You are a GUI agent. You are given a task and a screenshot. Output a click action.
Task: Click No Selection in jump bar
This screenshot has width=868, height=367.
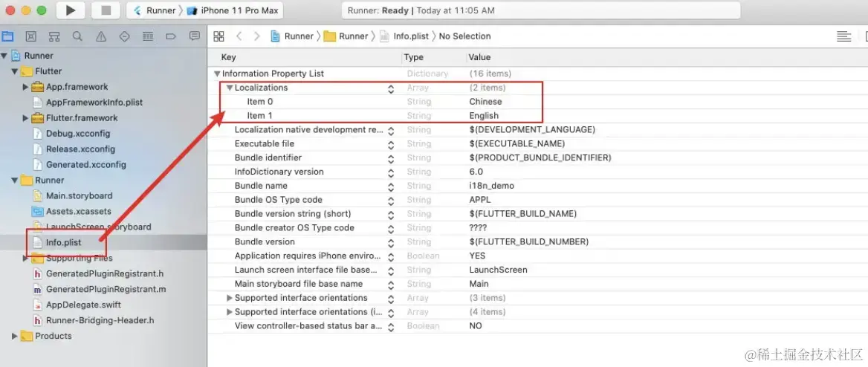(465, 36)
